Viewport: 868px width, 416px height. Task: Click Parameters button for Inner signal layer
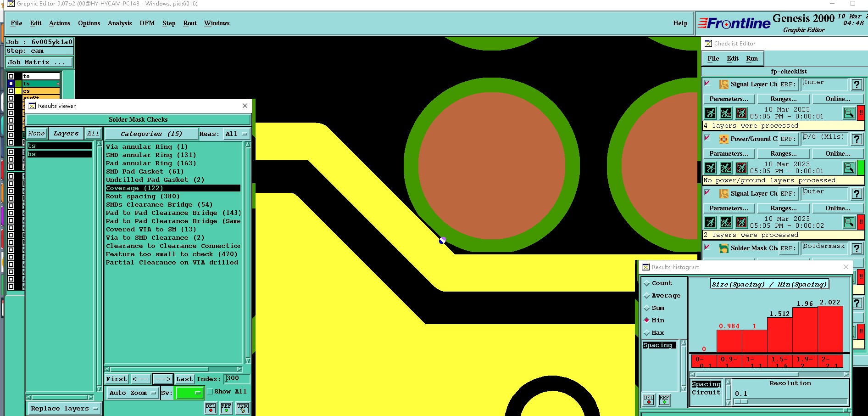click(729, 99)
